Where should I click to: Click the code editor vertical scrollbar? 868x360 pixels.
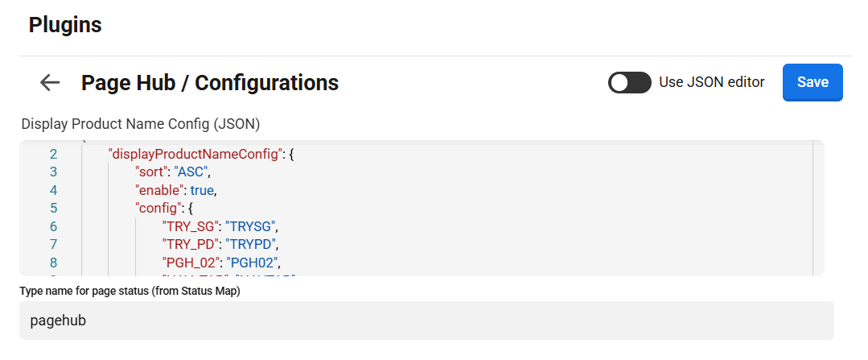pos(818,208)
